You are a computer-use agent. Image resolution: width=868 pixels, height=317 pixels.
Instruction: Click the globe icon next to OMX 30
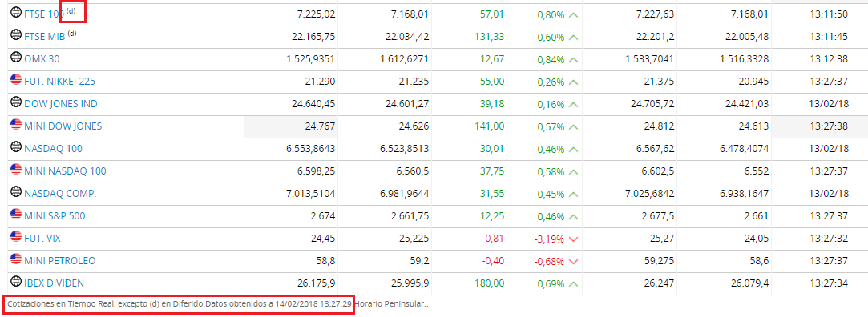click(x=16, y=58)
